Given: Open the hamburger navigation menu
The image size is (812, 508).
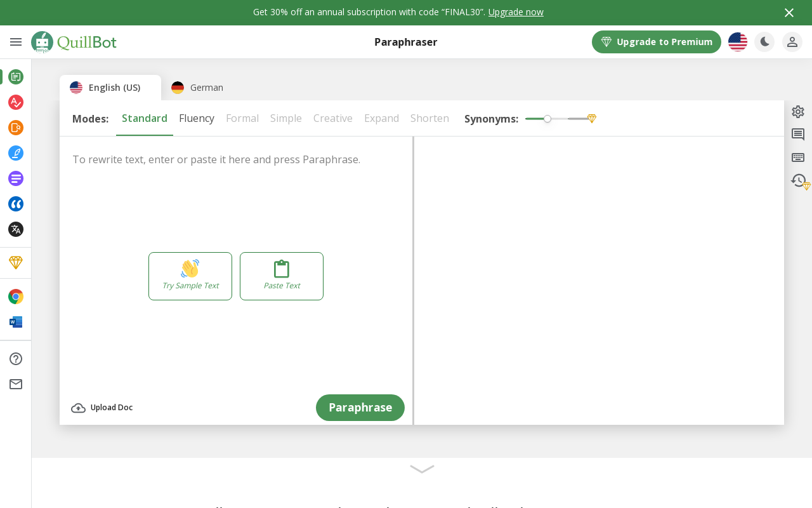Looking at the screenshot, I should (16, 42).
